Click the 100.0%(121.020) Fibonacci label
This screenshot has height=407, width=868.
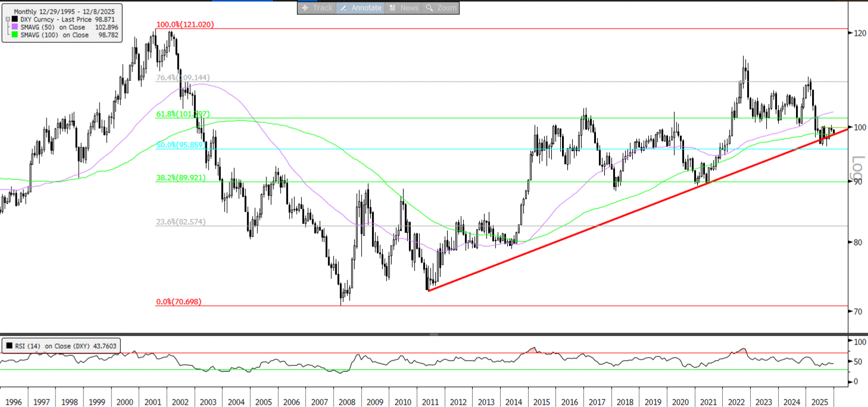pyautogui.click(x=185, y=25)
